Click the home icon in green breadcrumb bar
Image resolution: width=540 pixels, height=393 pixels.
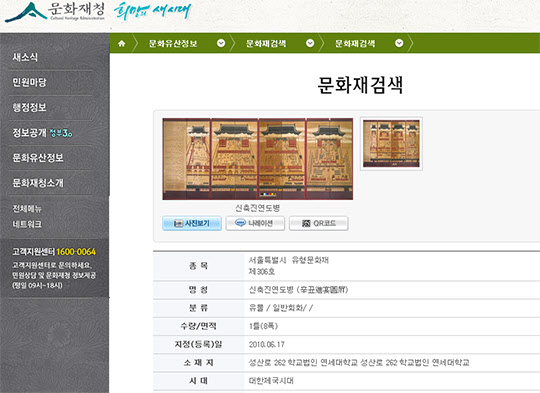tap(122, 43)
